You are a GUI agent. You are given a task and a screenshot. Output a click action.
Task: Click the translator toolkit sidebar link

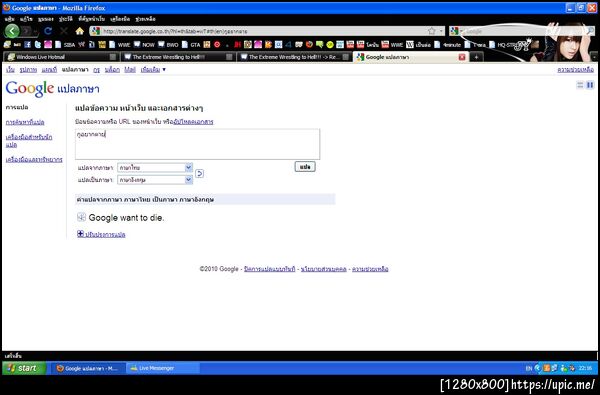(29, 141)
